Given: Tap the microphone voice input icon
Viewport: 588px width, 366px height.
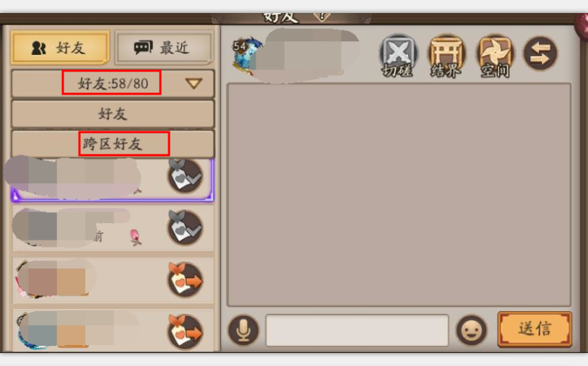Looking at the screenshot, I should pyautogui.click(x=243, y=330).
